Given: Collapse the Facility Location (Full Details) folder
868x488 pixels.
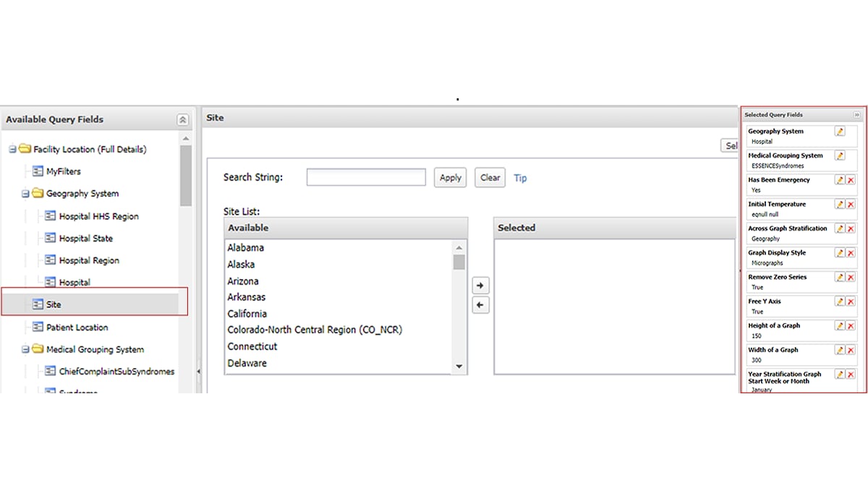Looking at the screenshot, I should coord(12,150).
